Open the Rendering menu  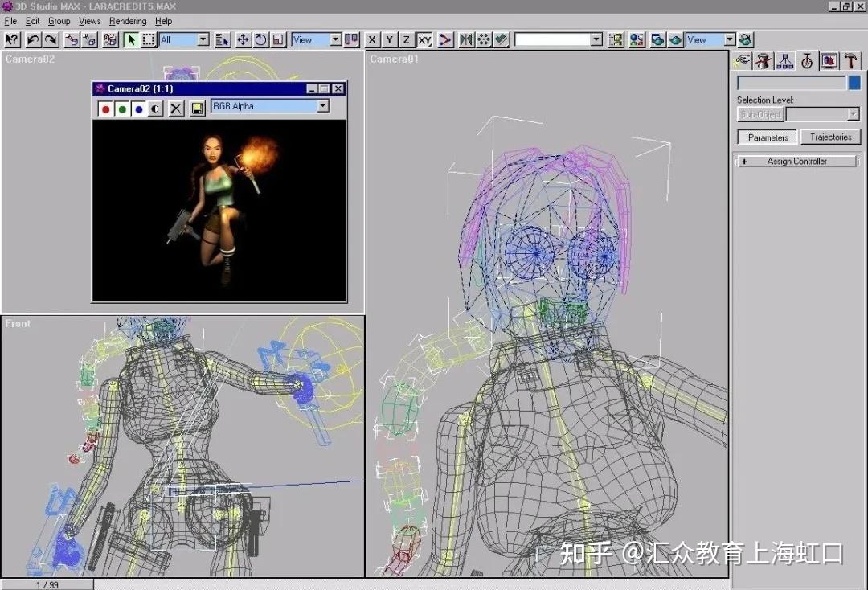pyautogui.click(x=127, y=21)
